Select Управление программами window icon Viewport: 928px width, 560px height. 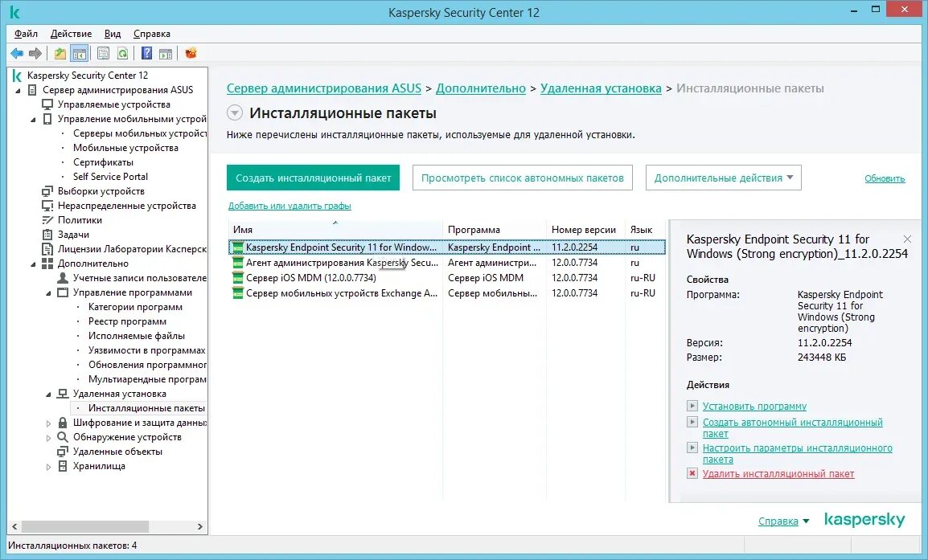pos(63,292)
